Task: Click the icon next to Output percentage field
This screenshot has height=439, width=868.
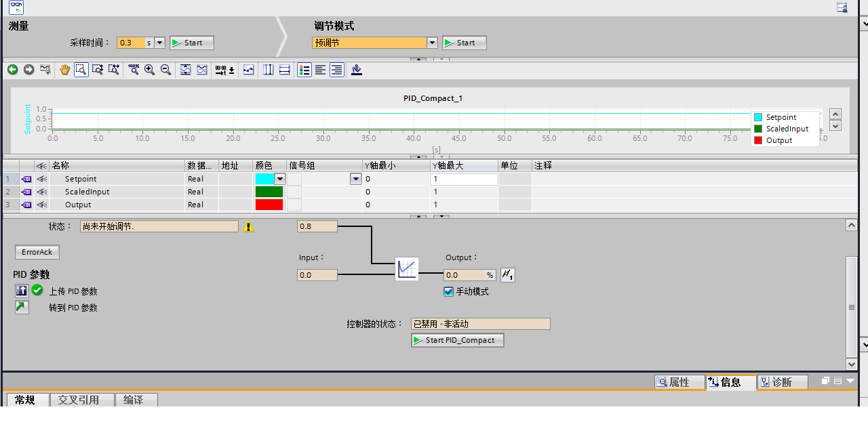Action: click(508, 275)
